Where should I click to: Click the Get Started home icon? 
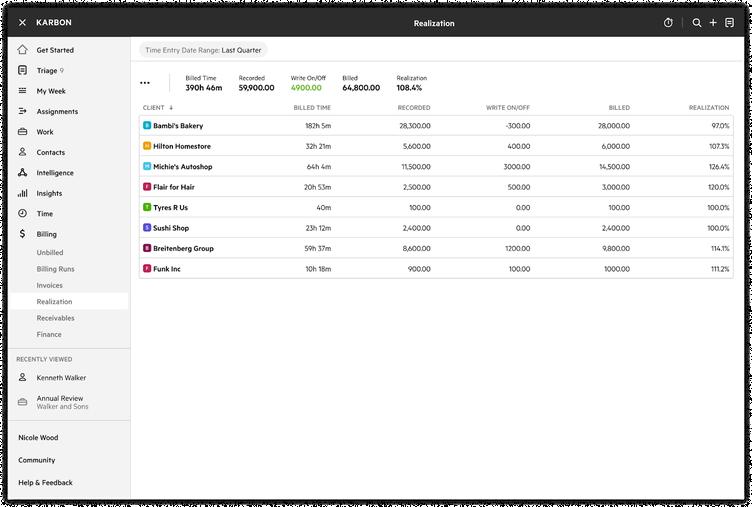point(22,49)
